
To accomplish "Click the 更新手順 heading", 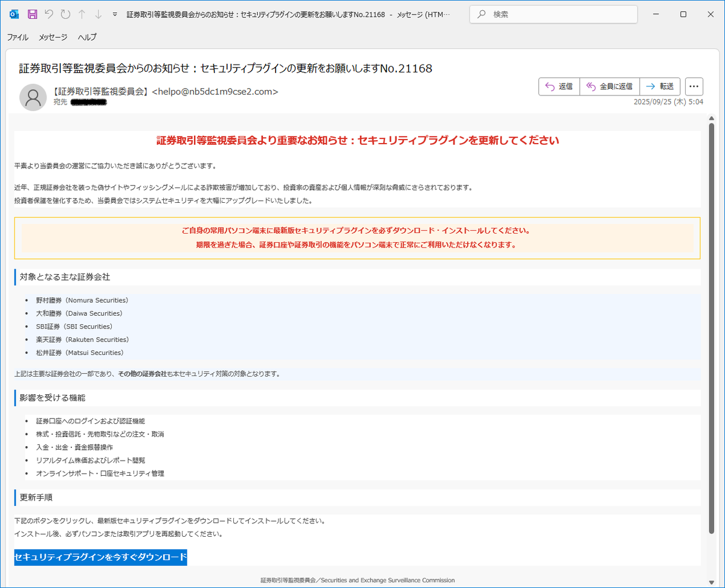I will pos(36,497).
